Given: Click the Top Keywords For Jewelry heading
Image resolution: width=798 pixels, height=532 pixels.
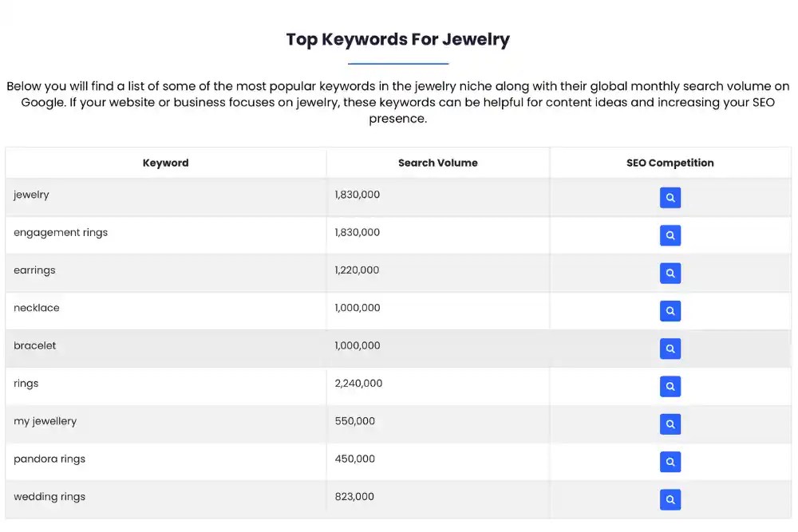Looking at the screenshot, I should tap(397, 39).
